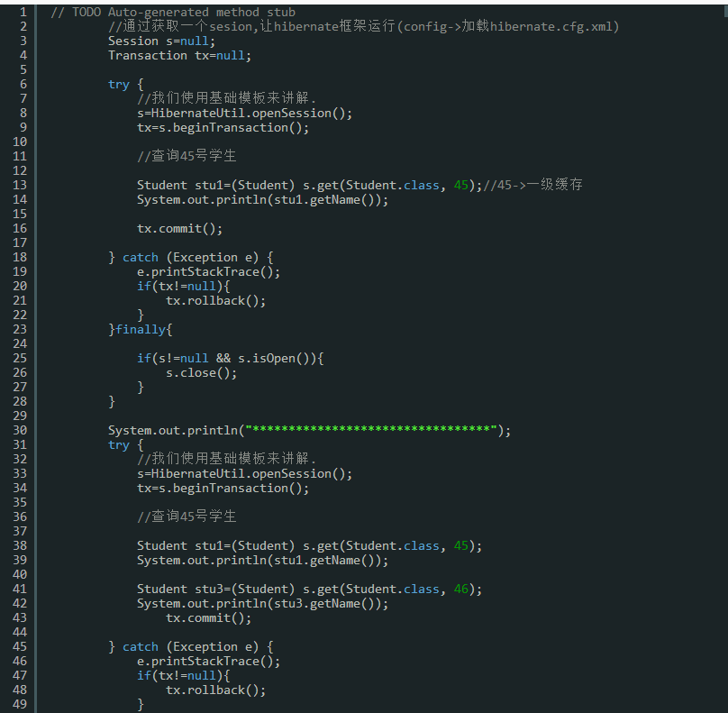Viewport: 728px width, 713px height.
Task: Click 'tx.commit();' on line 43
Action: point(208,617)
